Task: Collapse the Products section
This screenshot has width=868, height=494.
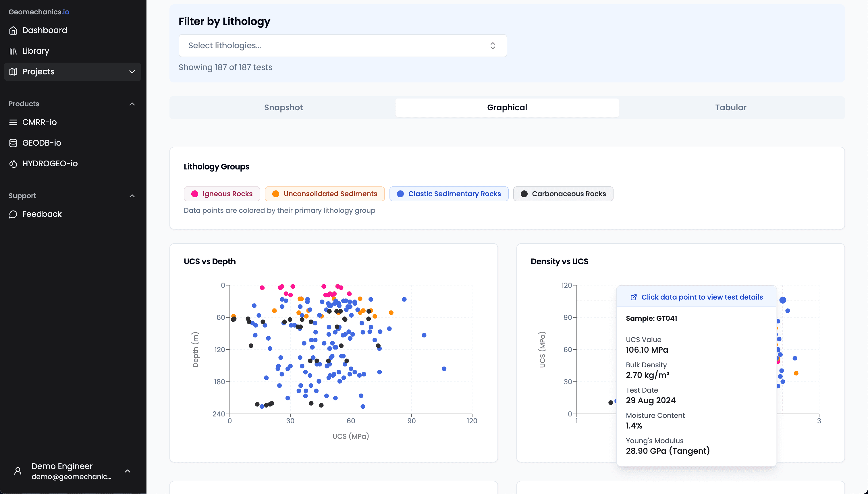Action: tap(132, 104)
